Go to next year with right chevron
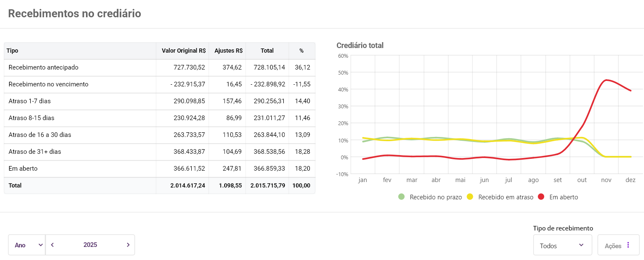The height and width of the screenshot is (260, 644). point(128,245)
